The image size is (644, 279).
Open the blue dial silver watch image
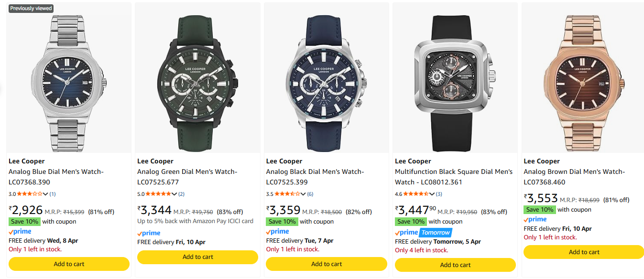tap(69, 79)
